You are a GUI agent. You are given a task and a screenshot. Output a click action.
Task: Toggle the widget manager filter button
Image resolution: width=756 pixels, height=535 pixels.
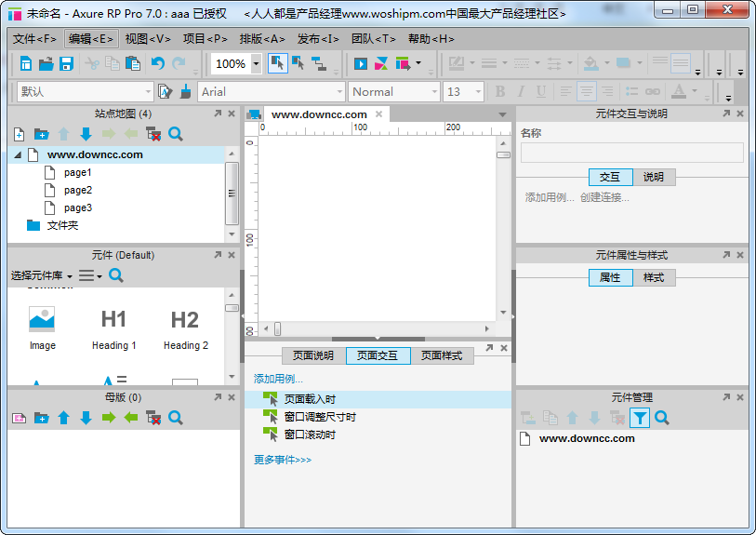coord(640,419)
